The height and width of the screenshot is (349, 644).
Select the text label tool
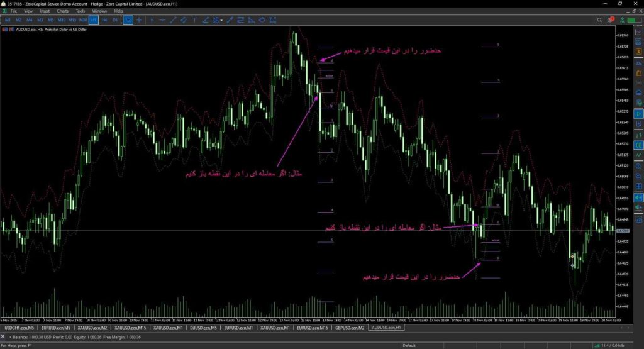click(194, 19)
